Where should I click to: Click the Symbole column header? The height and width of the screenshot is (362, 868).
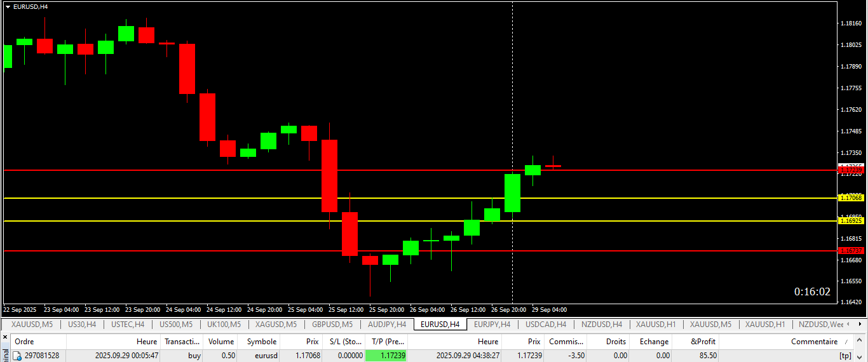pos(262,342)
